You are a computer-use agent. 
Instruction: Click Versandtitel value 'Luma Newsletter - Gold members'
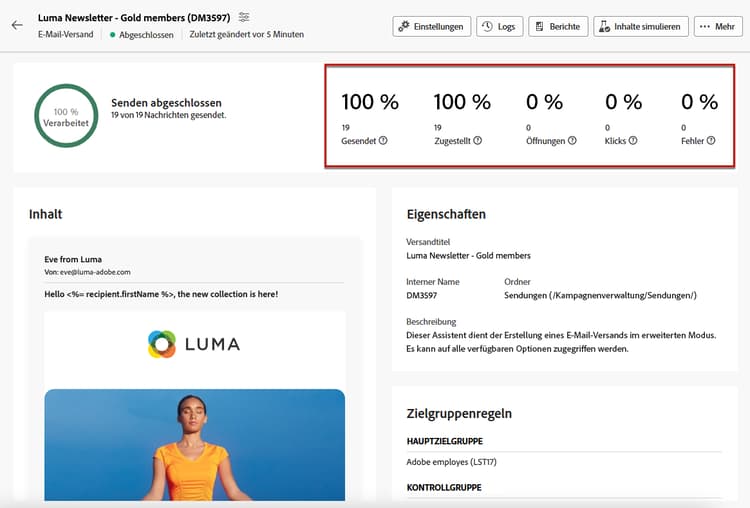click(x=468, y=255)
